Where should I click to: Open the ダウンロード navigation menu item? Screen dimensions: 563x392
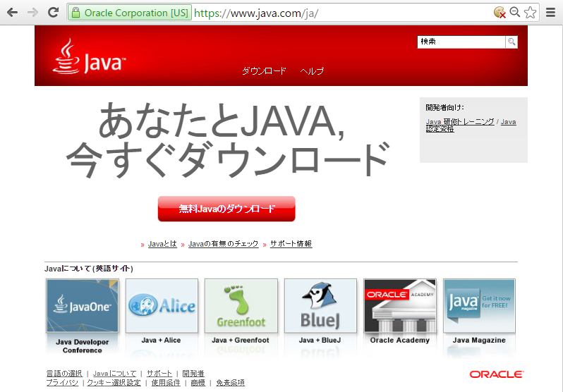264,71
